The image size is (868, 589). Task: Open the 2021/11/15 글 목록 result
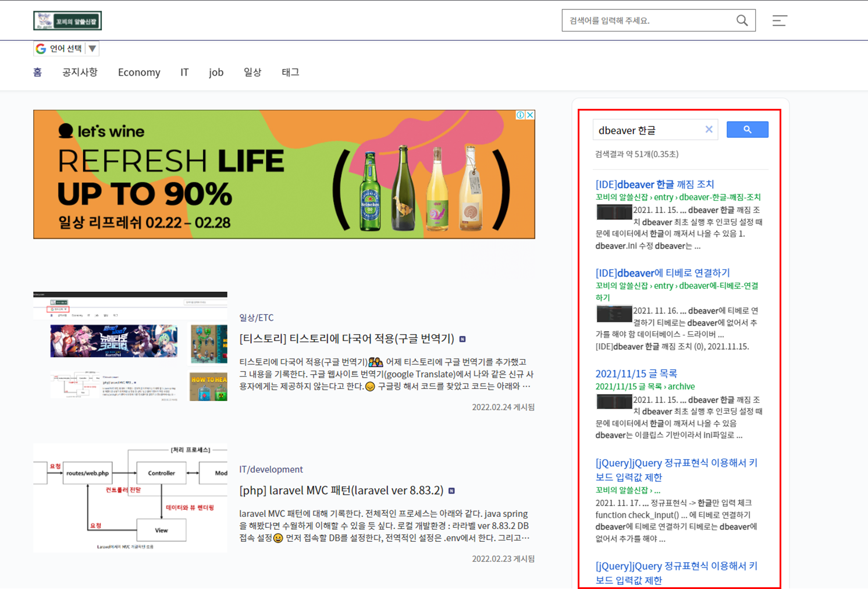tap(636, 374)
